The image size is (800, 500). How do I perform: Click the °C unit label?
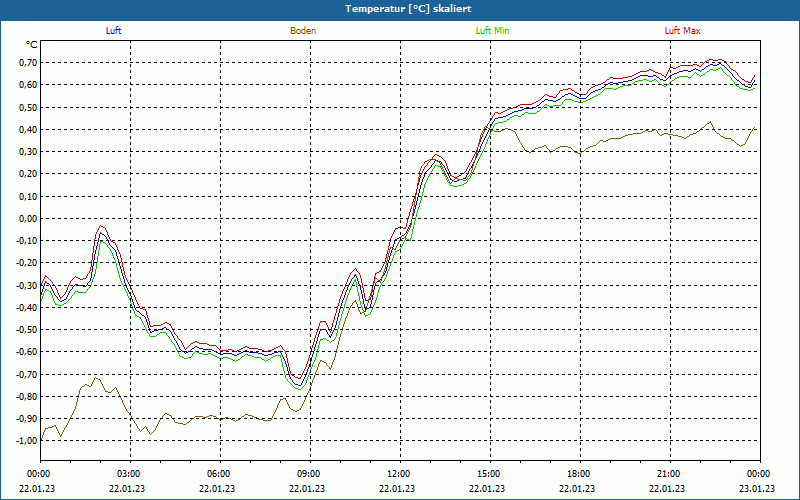click(32, 45)
